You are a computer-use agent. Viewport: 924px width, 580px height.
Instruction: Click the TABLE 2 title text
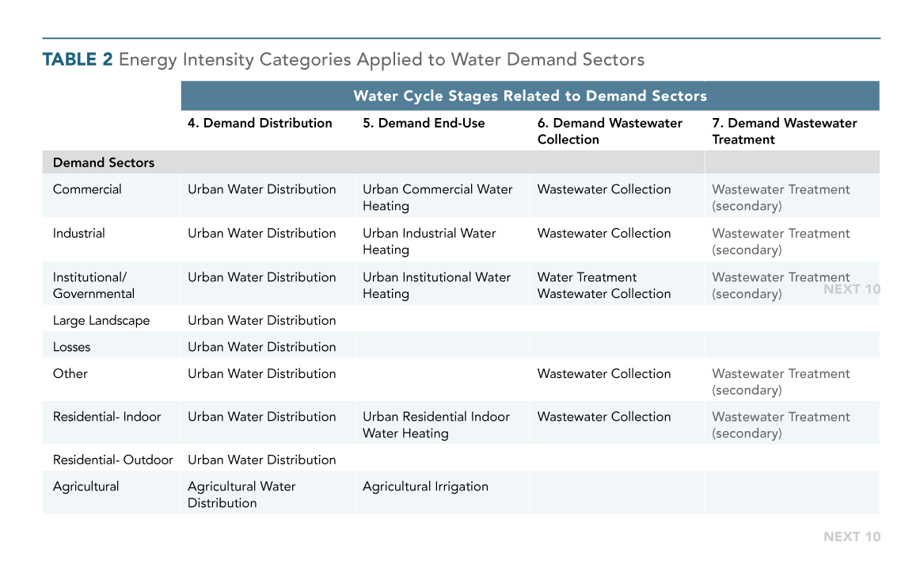coord(343,59)
